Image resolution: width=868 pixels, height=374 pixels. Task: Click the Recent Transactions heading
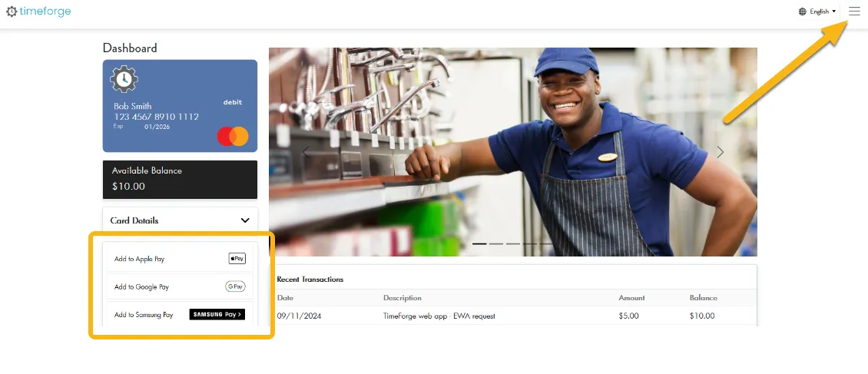tap(310, 280)
